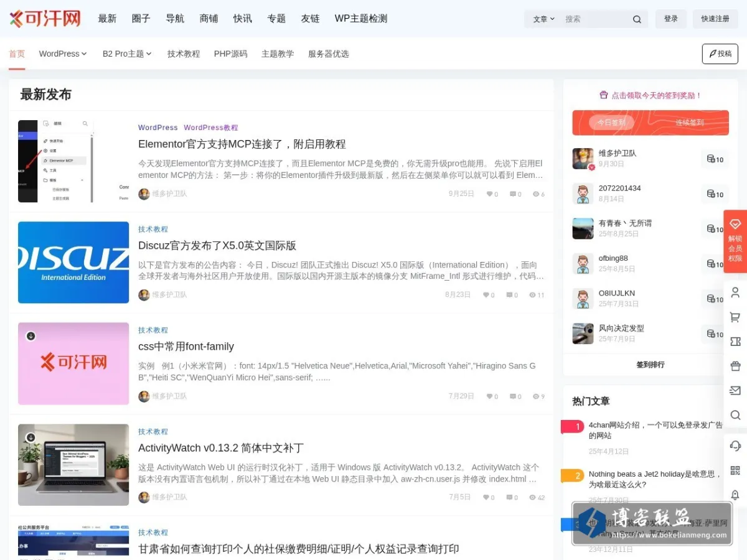
Task: Open the 专题 top menu item
Action: 276,19
